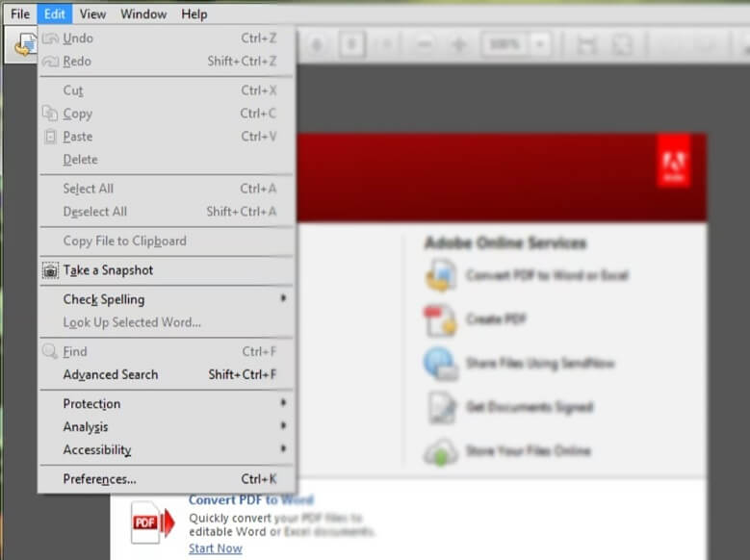
Task: Click the fit width toolbar icon
Action: pos(587,45)
